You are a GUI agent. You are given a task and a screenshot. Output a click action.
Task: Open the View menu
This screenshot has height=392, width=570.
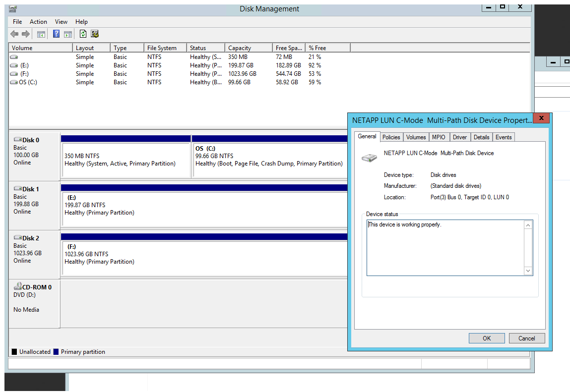pyautogui.click(x=61, y=22)
